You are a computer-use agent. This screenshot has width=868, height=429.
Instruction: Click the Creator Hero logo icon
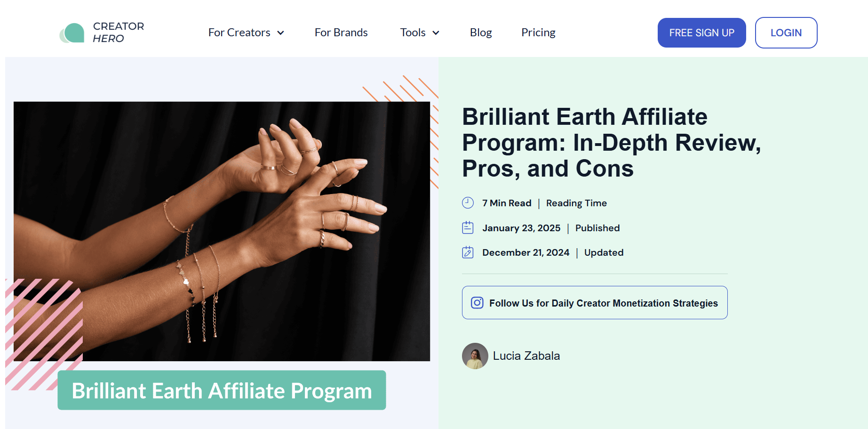72,33
